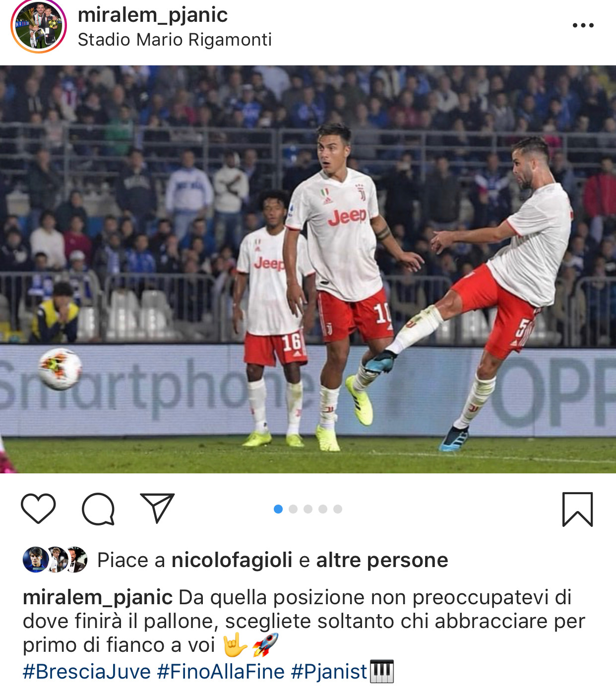This screenshot has height=689, width=616.
Task: Open comments with the speech bubble icon
Action: coord(98,509)
